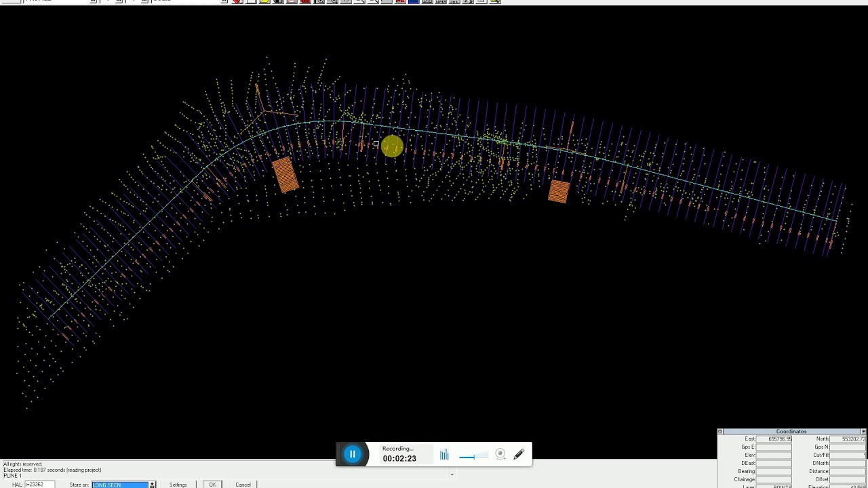Viewport: 868px width, 488px height.
Task: Click the "All rights reserved." text line
Action: tap(22, 464)
